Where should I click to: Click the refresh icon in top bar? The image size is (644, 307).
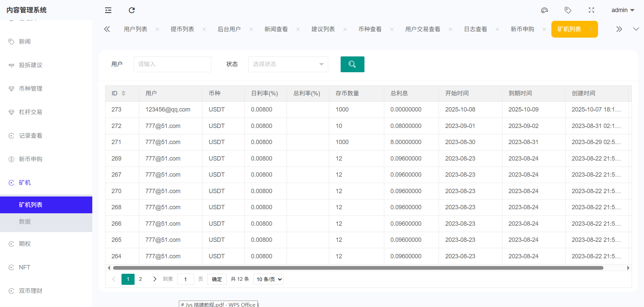click(x=132, y=10)
